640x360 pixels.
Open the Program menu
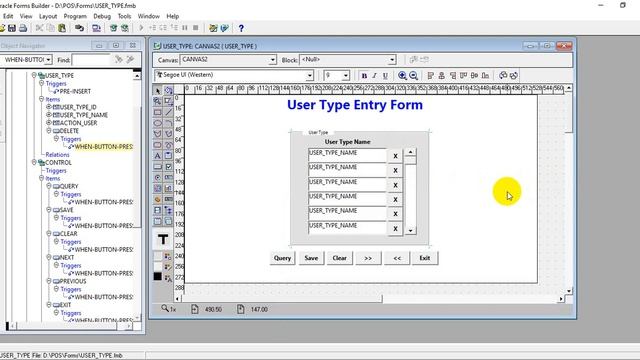coord(75,16)
